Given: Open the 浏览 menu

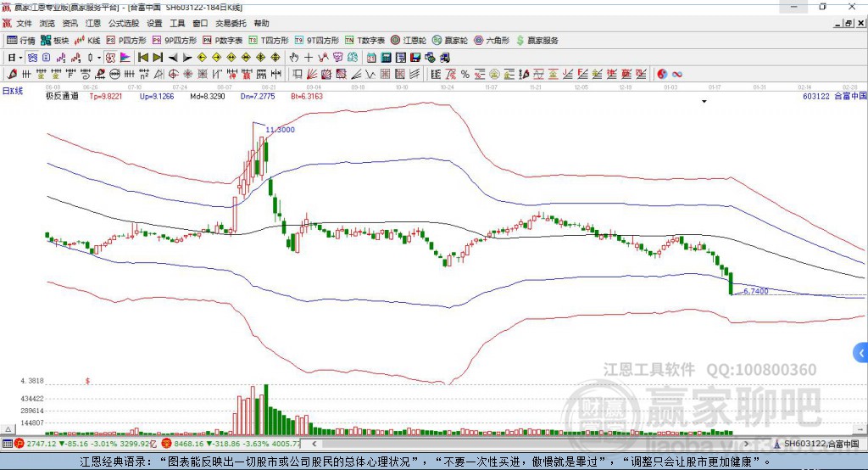Looking at the screenshot, I should [x=47, y=23].
